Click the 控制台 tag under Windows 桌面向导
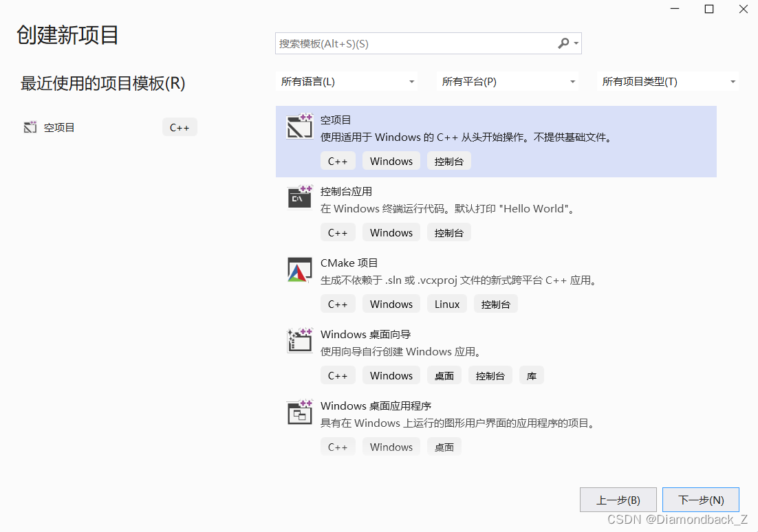The width and height of the screenshot is (758, 532). 490,375
